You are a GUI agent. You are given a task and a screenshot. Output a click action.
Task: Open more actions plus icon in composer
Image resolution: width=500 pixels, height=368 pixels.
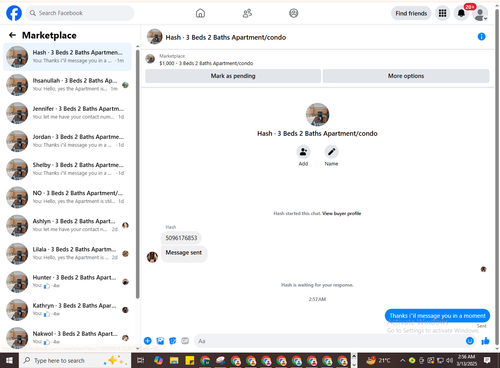click(148, 341)
